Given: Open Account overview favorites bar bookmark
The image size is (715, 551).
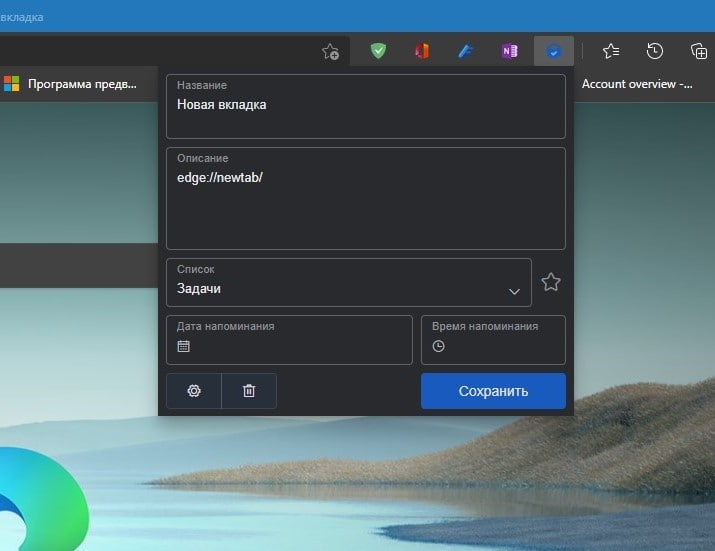Looking at the screenshot, I should point(637,84).
